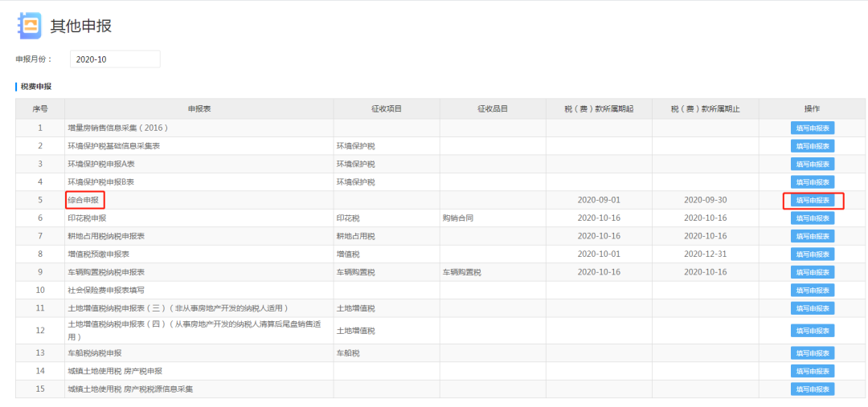Click the 其他申报 page title
Screen dimensions: 868x407
point(81,26)
